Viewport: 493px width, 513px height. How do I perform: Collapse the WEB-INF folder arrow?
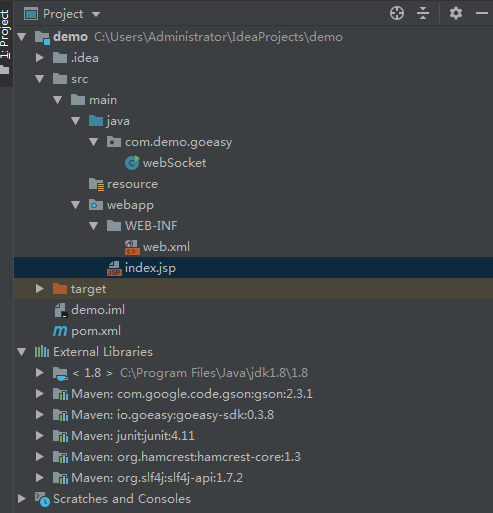[94, 226]
